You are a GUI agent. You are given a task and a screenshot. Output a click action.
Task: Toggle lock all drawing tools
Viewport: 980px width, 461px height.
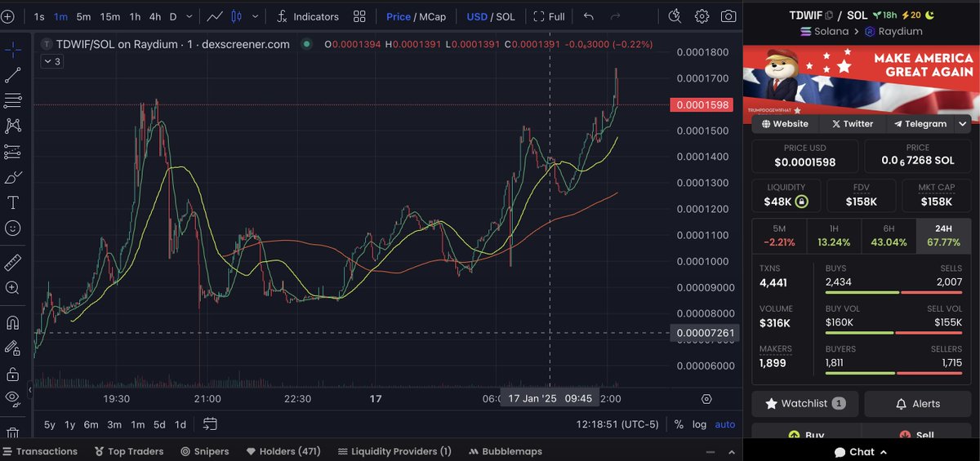coord(13,374)
